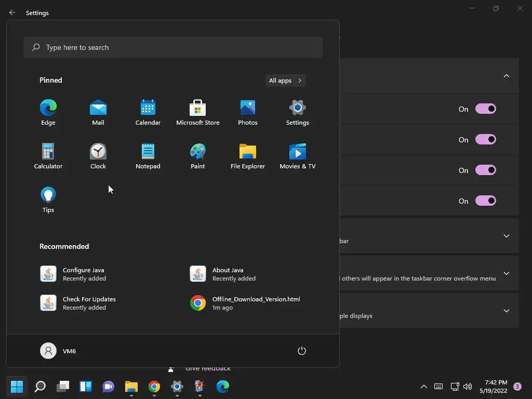Open the taskbar Search magnifier
Image resolution: width=532 pixels, height=399 pixels.
coord(40,387)
